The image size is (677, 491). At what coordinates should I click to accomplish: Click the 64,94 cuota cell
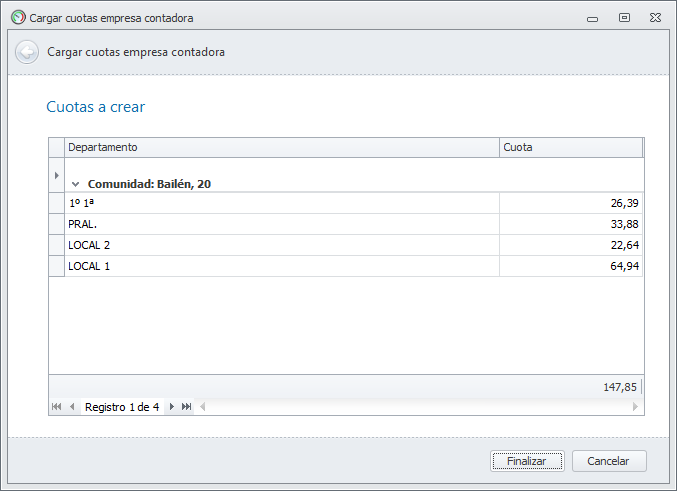click(x=570, y=266)
